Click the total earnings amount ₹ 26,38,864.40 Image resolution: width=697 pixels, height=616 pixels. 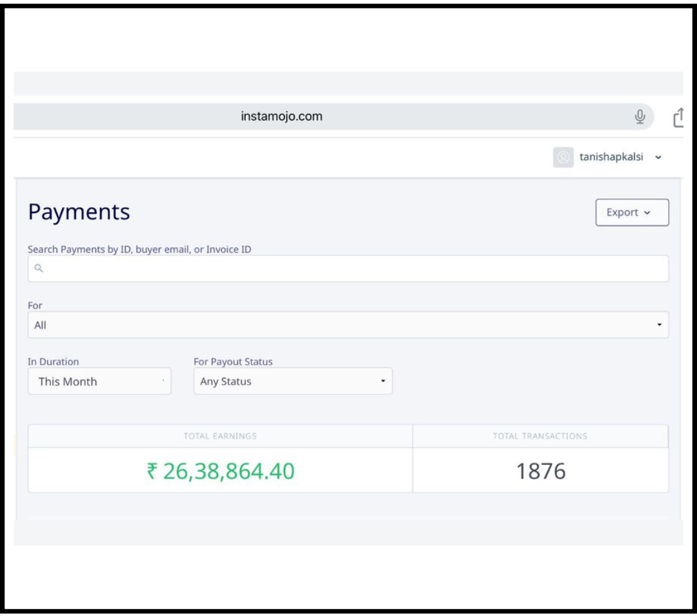click(x=221, y=471)
